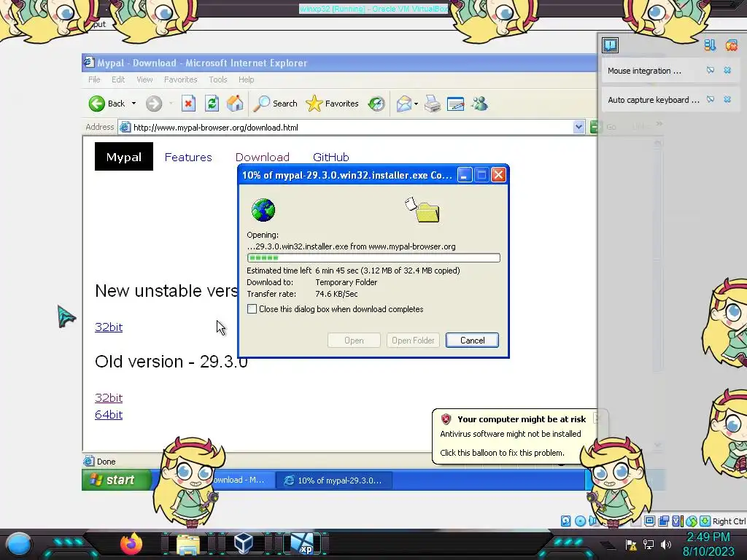Click the Your computer might be at risk balloon

pos(514,436)
